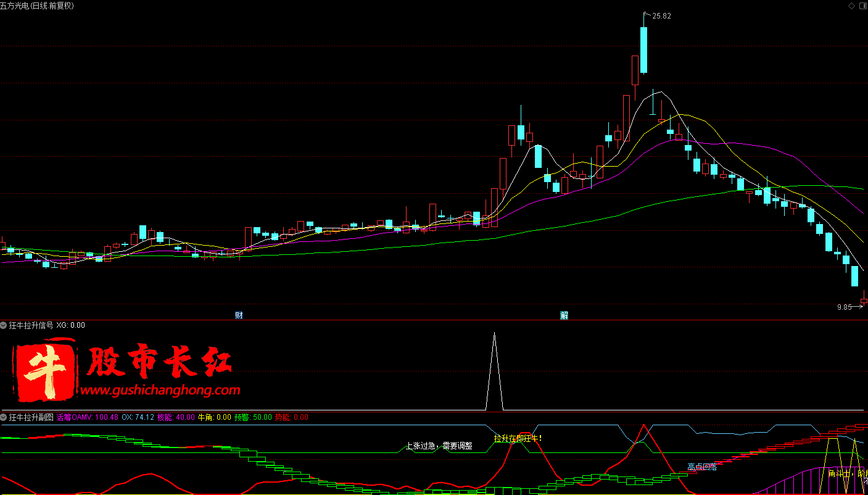Screen dimensions: 868x495
Task: Click the 核能: 40.00 readout
Action: pyautogui.click(x=176, y=417)
